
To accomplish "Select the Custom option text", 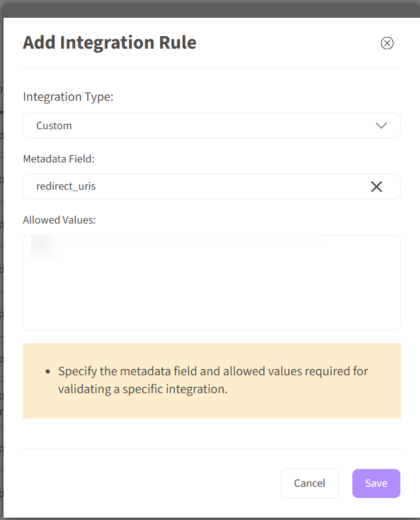I will click(x=54, y=126).
